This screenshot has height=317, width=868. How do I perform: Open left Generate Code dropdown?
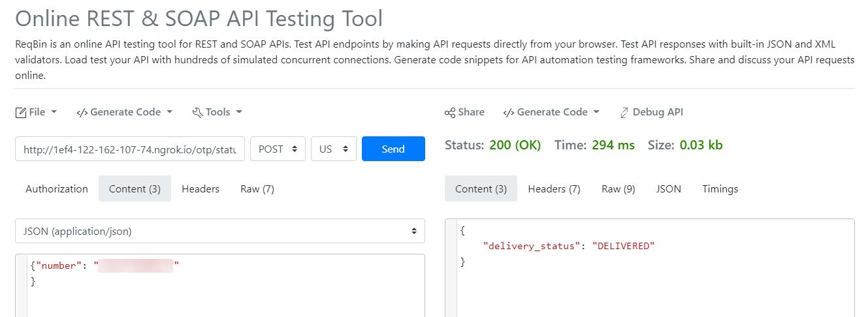click(125, 112)
